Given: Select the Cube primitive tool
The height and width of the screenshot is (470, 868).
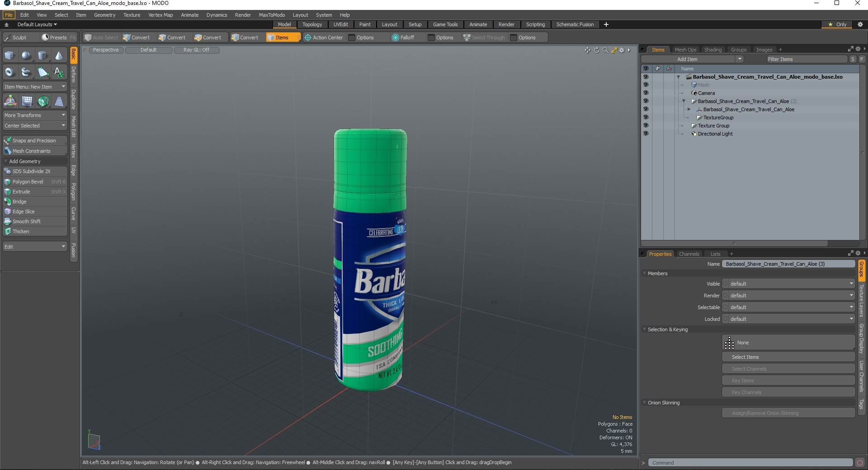Looking at the screenshot, I should click(9, 56).
